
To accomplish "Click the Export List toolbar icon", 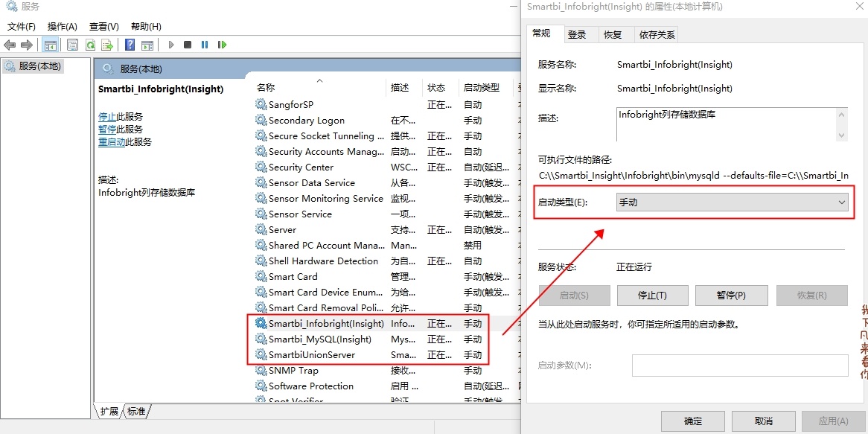I will [107, 45].
